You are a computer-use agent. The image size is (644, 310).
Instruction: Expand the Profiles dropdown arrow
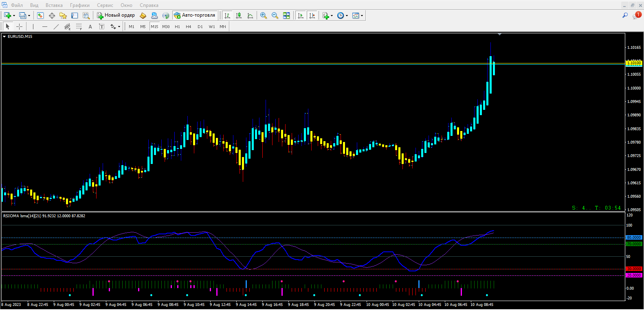pos(29,15)
